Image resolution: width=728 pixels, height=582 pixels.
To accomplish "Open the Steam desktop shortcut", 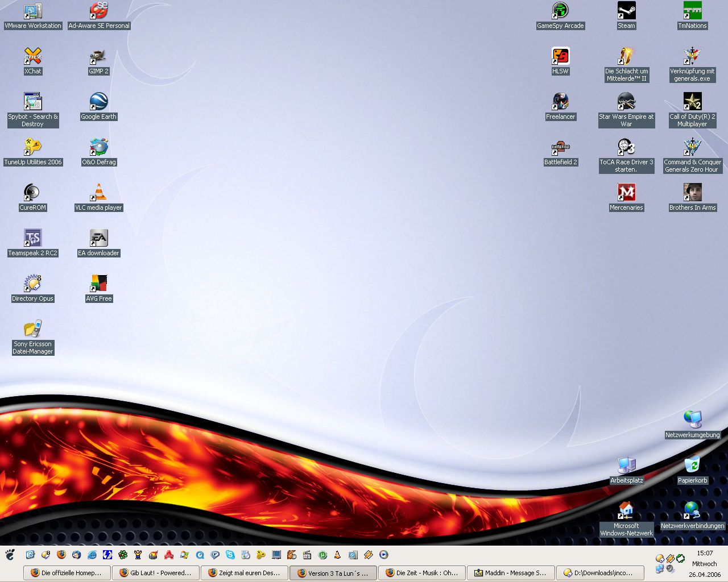I will (x=626, y=11).
